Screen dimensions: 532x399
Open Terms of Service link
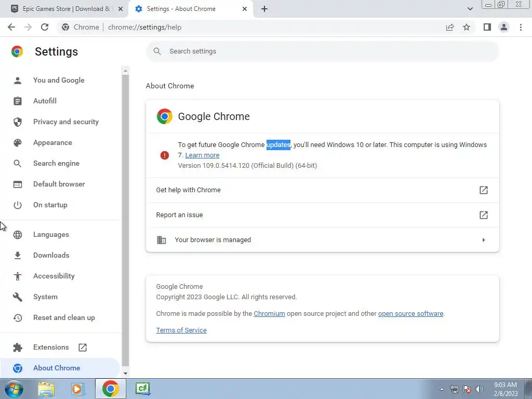(x=181, y=330)
